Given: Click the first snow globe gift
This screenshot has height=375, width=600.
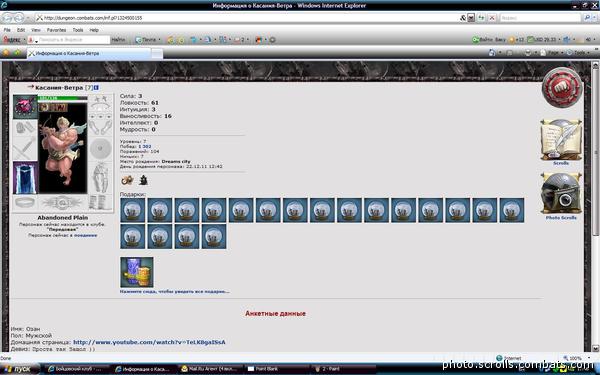Looking at the screenshot, I should pos(133,210).
